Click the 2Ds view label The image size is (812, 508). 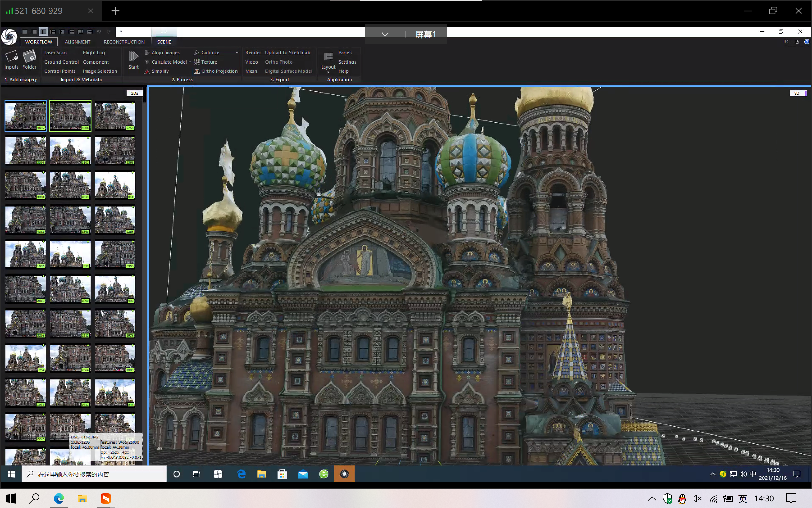tap(134, 93)
